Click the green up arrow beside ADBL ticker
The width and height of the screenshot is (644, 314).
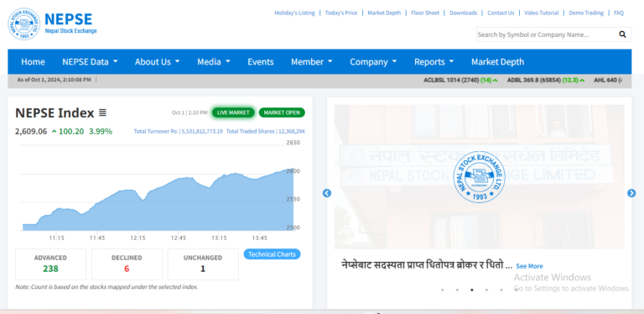(583, 81)
